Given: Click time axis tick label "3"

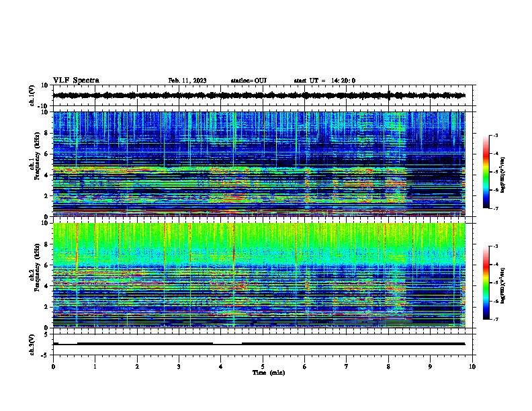Looking at the screenshot, I should [x=179, y=367].
